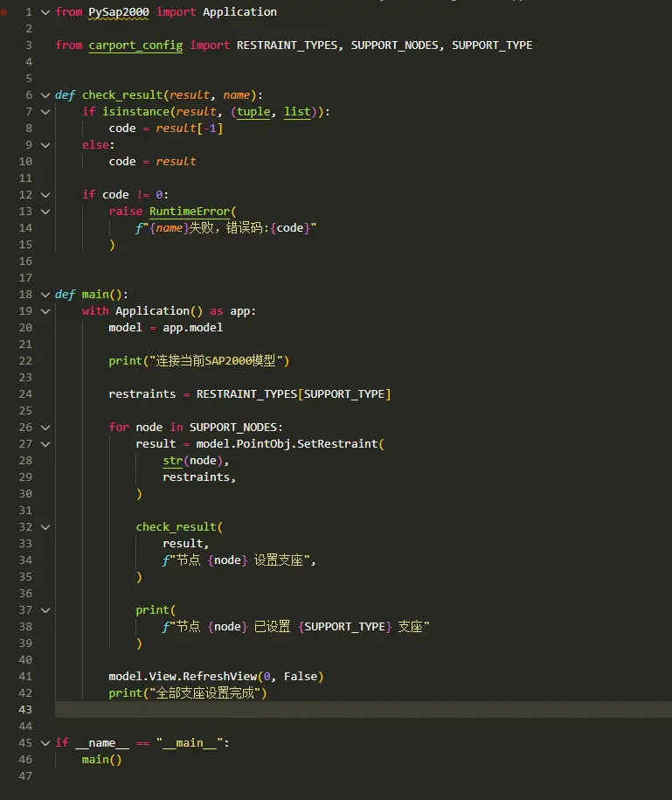Click 'str' builtin on line 28

coord(173,461)
